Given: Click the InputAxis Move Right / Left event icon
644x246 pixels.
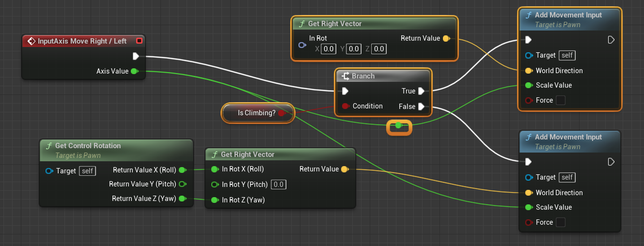Looking at the screenshot, I should 31,41.
